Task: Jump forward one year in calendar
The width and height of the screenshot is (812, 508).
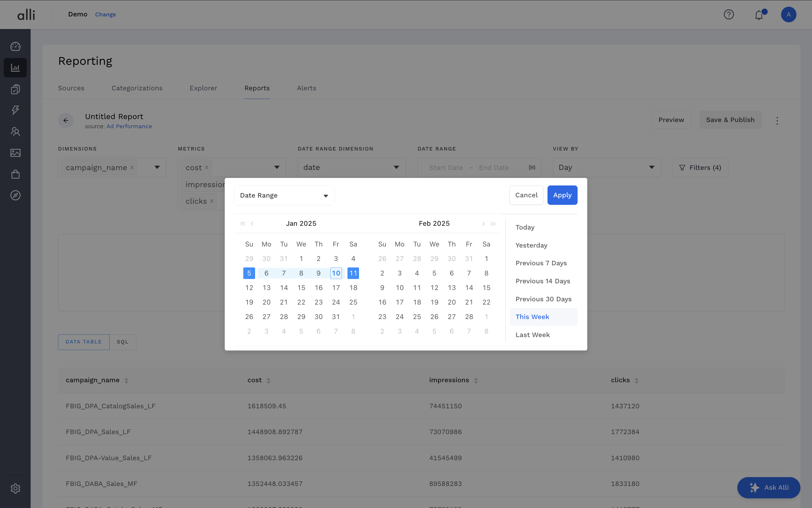Action: [x=493, y=223]
